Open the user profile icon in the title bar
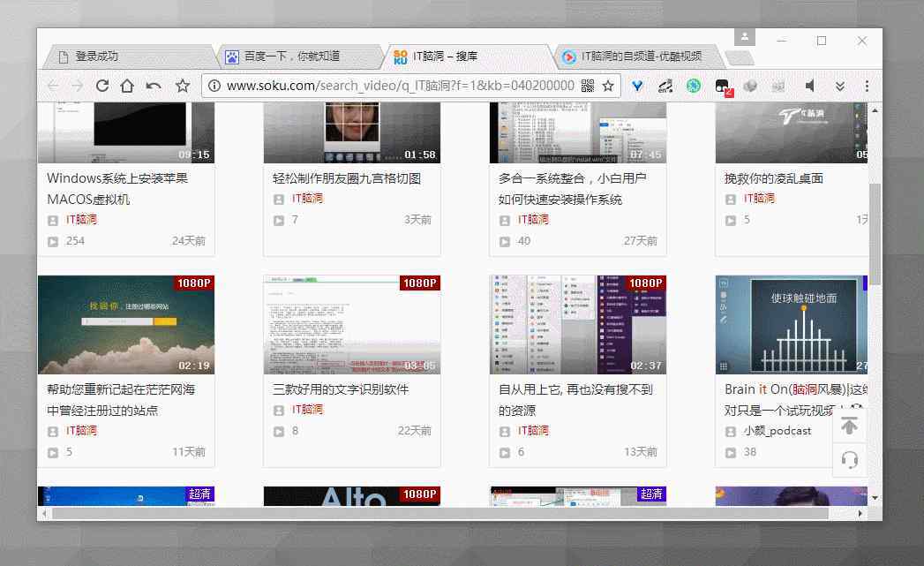 (744, 36)
